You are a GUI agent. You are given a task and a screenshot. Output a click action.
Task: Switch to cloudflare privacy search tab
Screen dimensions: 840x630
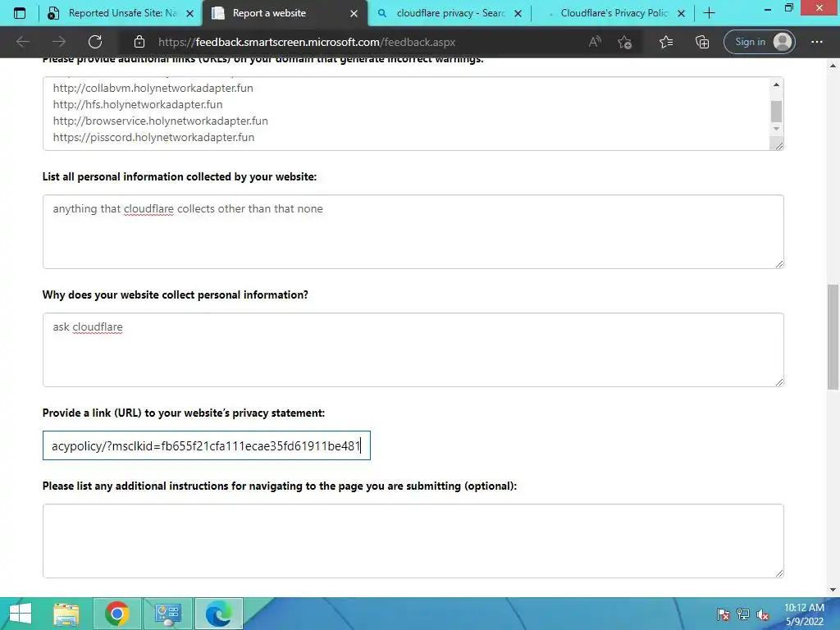pyautogui.click(x=449, y=13)
